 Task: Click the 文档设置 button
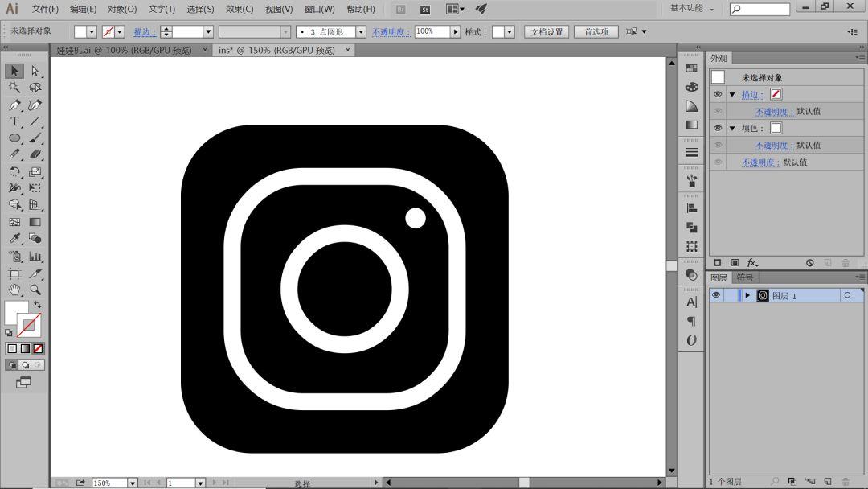(547, 31)
